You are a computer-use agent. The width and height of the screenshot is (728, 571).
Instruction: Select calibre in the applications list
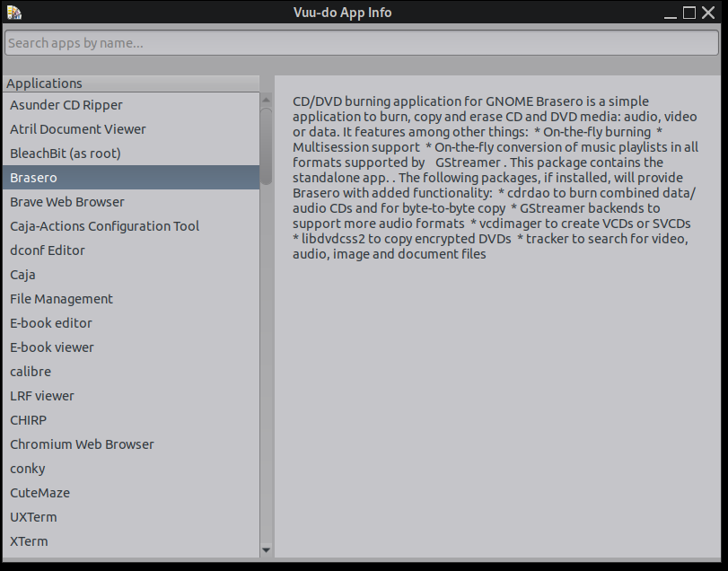click(131, 372)
